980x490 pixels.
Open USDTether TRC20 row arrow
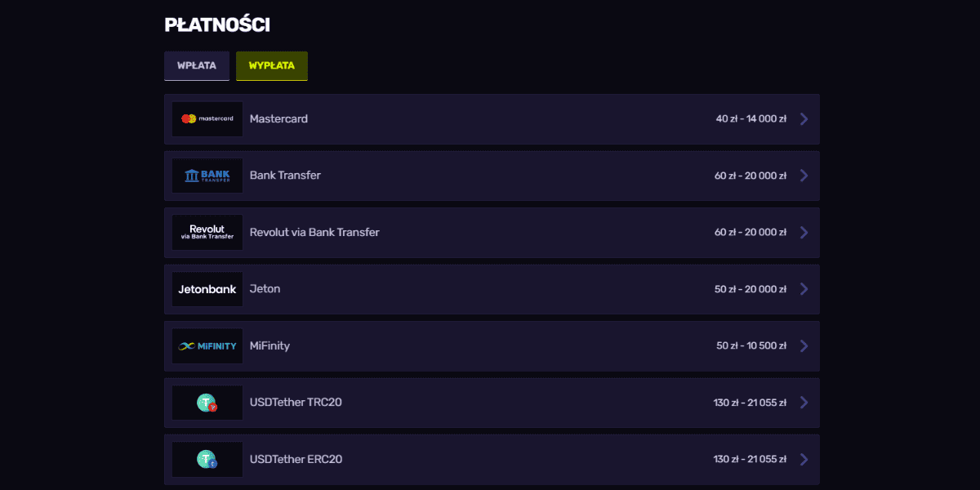[x=804, y=403]
